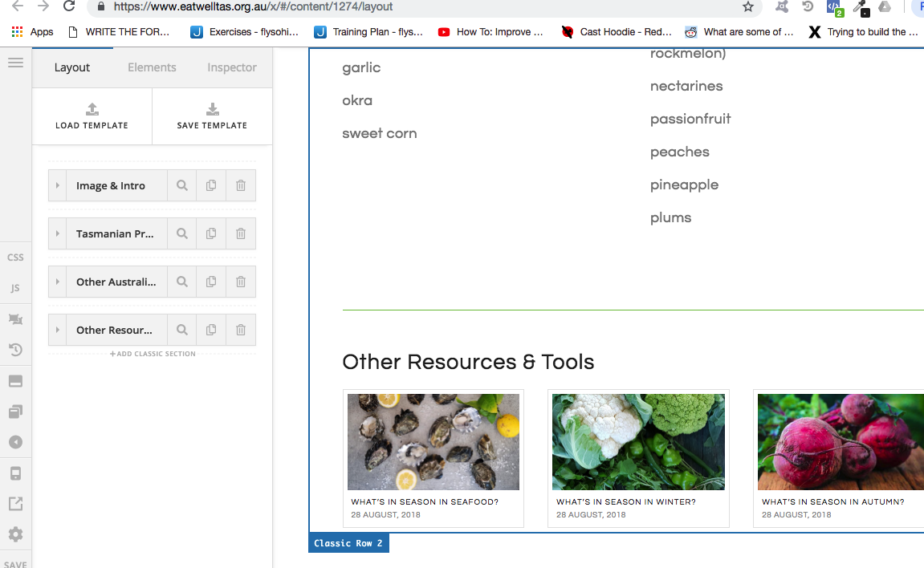924x568 pixels.
Task: Click the 'garlic' list item
Action: pos(361,68)
